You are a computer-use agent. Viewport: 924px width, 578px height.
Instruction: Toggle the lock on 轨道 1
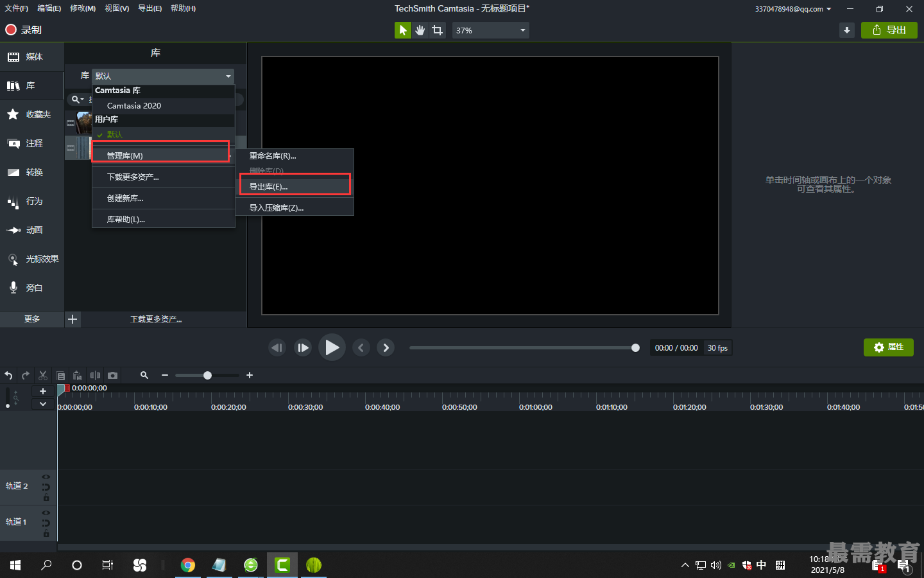coord(46,534)
